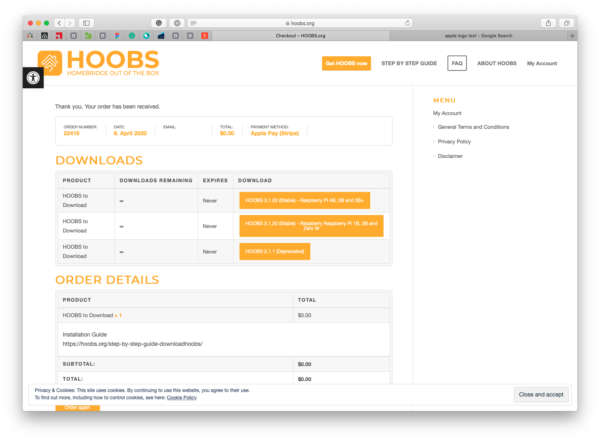The height and width of the screenshot is (441, 600).
Task: Toggle the Safari sidebar button
Action: (x=86, y=23)
